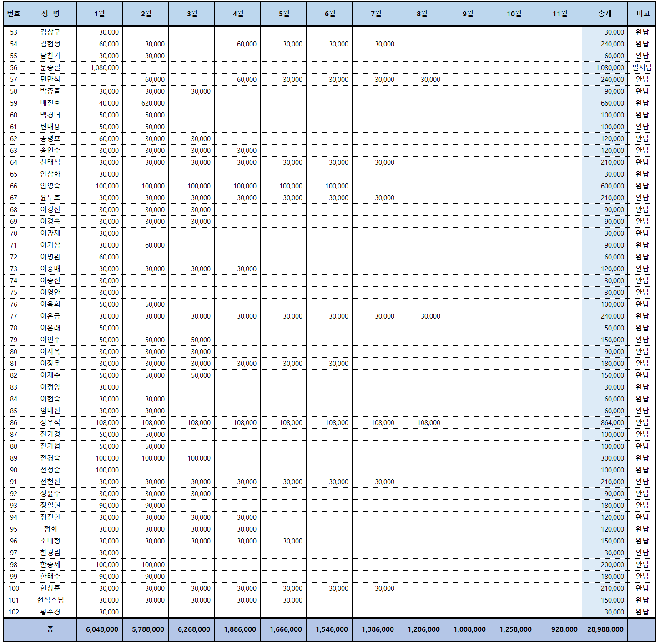Select name cell 장우석

[50, 423]
